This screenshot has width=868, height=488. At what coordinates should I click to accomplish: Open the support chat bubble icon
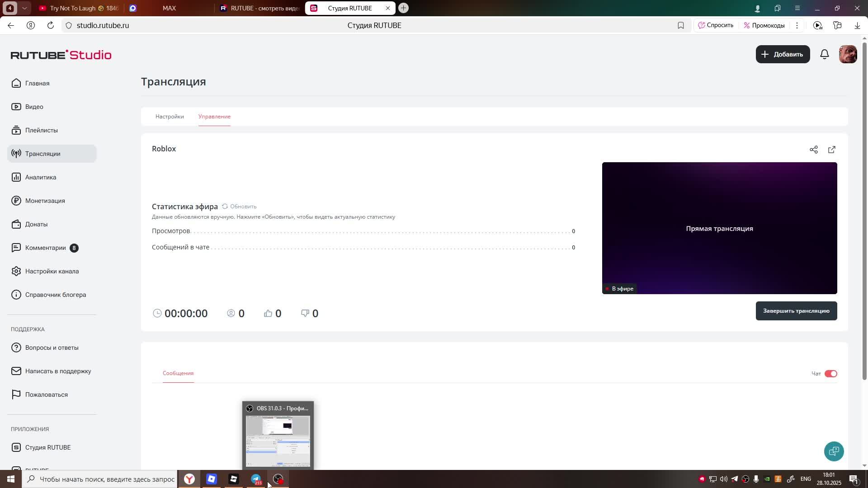834,451
